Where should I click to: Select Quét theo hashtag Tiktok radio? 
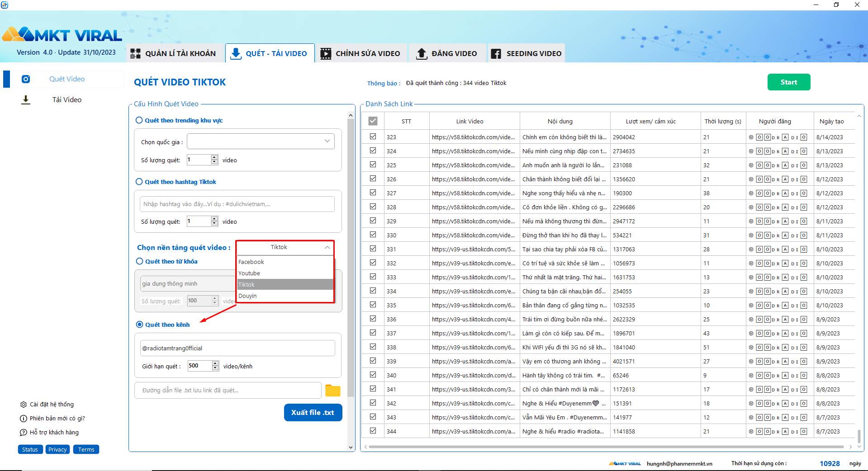pos(139,182)
